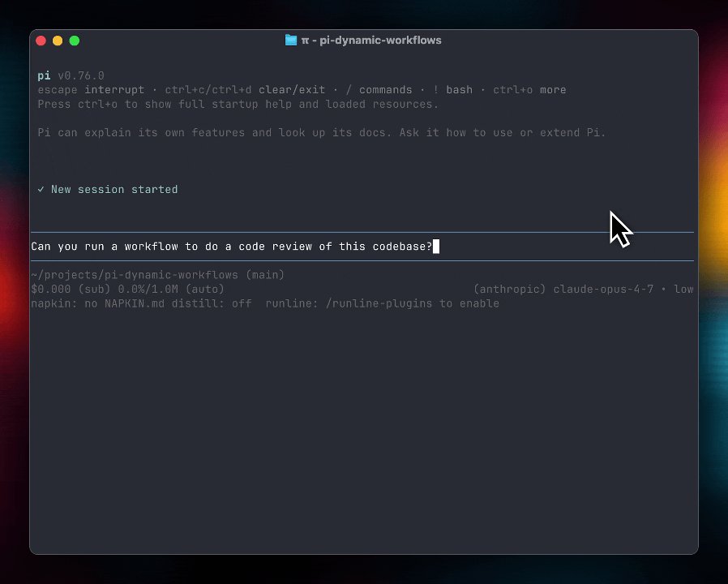The width and height of the screenshot is (728, 584).
Task: Click the model name 'claude-opus-4-7'
Action: point(603,290)
